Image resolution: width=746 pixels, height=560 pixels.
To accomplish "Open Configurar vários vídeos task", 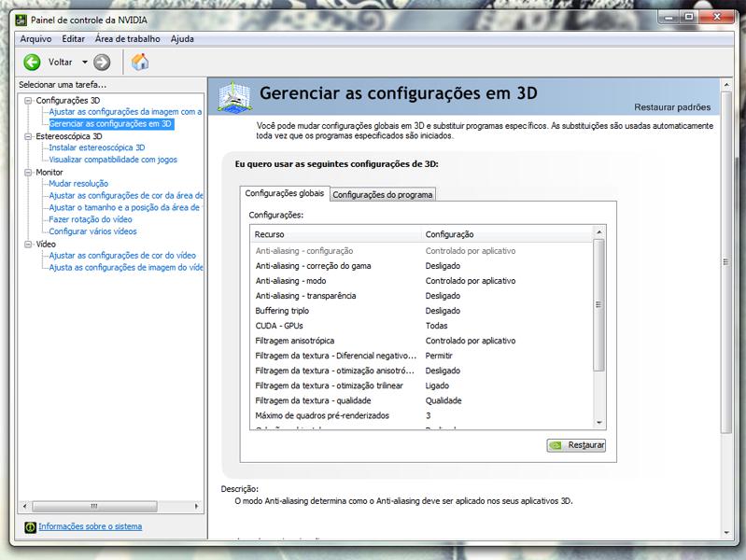I will 92,231.
